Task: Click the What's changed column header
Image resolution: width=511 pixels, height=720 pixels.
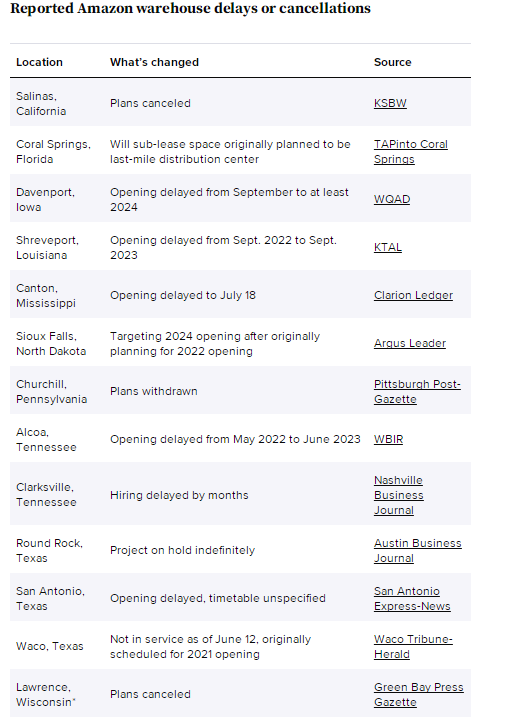Action: coord(154,62)
